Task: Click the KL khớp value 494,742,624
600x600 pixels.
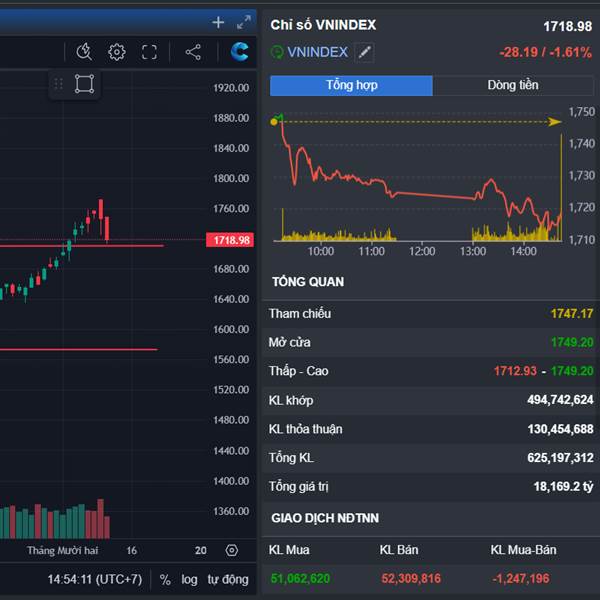Action: [560, 400]
